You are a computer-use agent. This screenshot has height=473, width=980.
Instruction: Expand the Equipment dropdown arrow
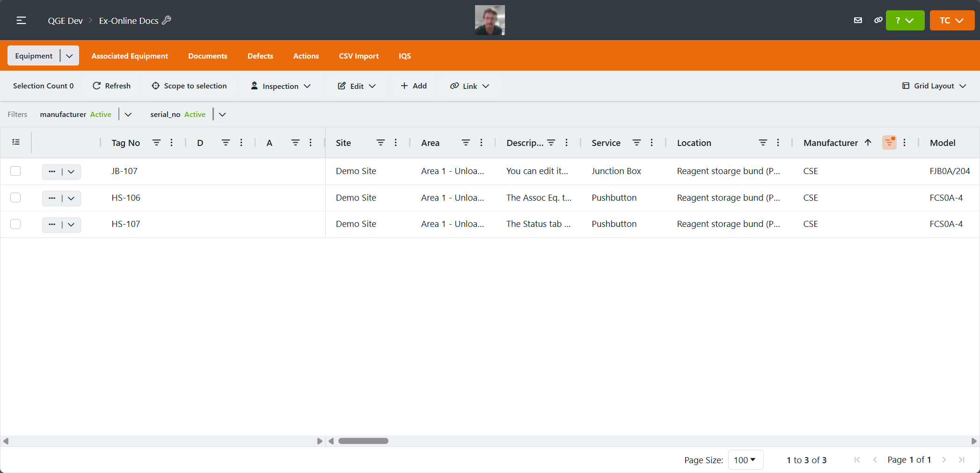tap(70, 56)
